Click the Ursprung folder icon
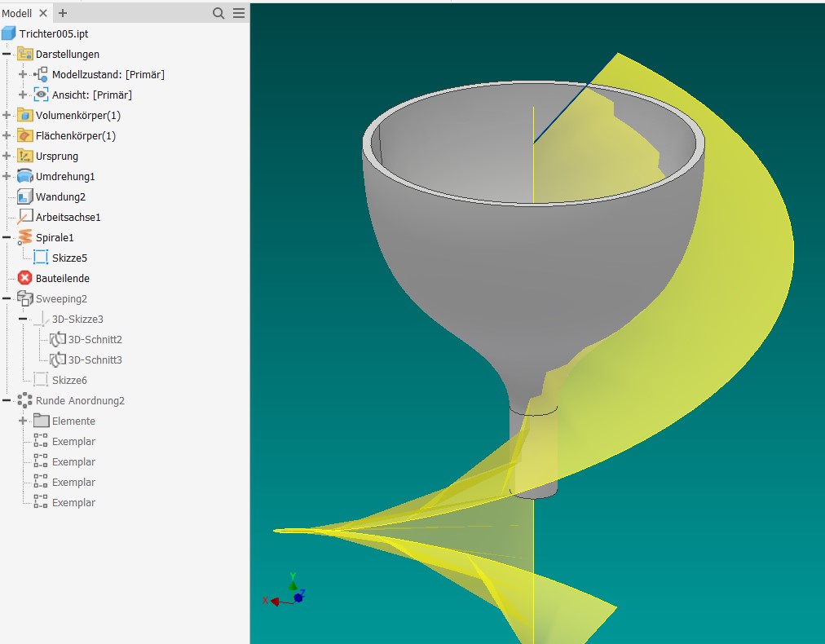Image resolution: width=825 pixels, height=644 pixels. [24, 156]
